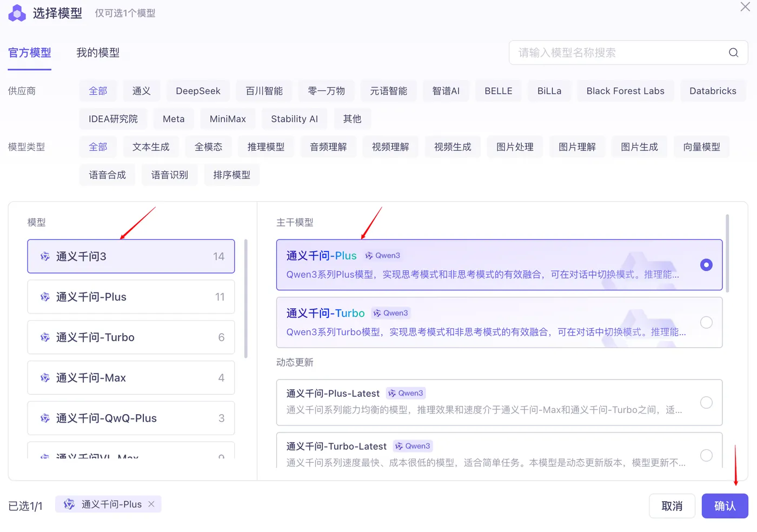Select model type 视频理解
Viewport: 757px width, 532px height.
pyautogui.click(x=390, y=147)
